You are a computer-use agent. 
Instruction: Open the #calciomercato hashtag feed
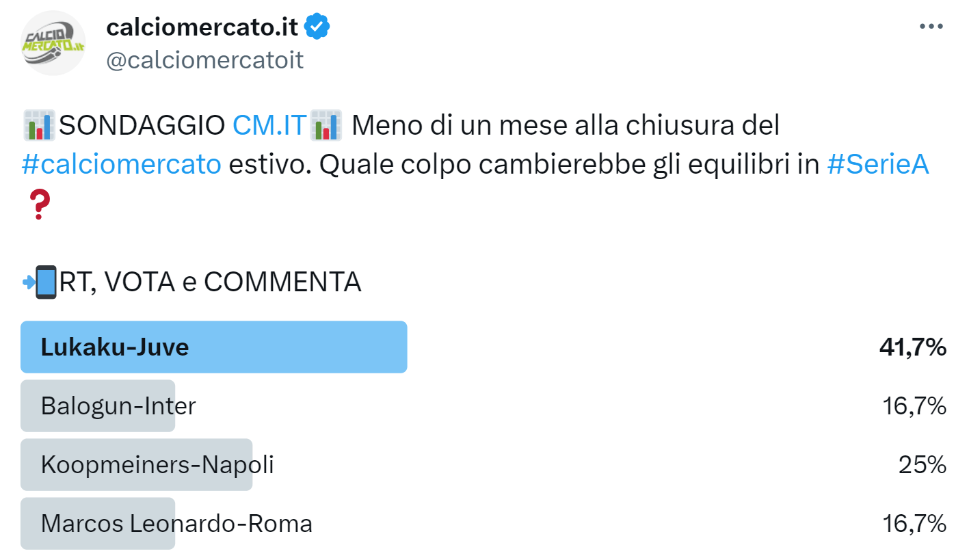(x=121, y=164)
